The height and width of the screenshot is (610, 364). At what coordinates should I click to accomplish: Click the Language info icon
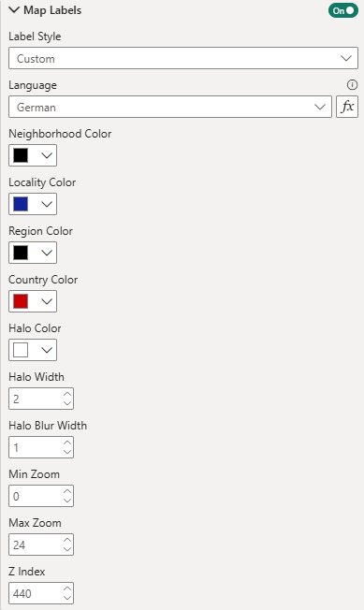tap(352, 84)
